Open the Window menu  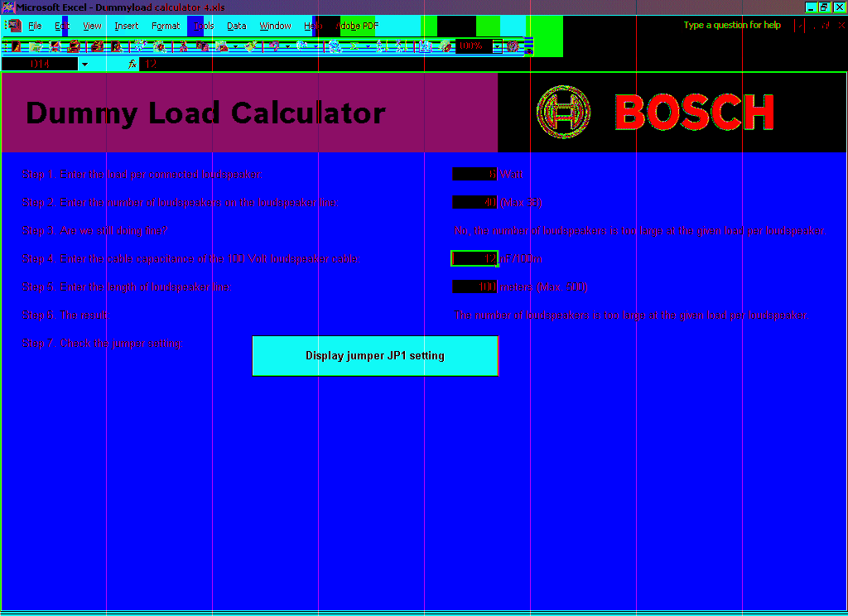[x=275, y=26]
